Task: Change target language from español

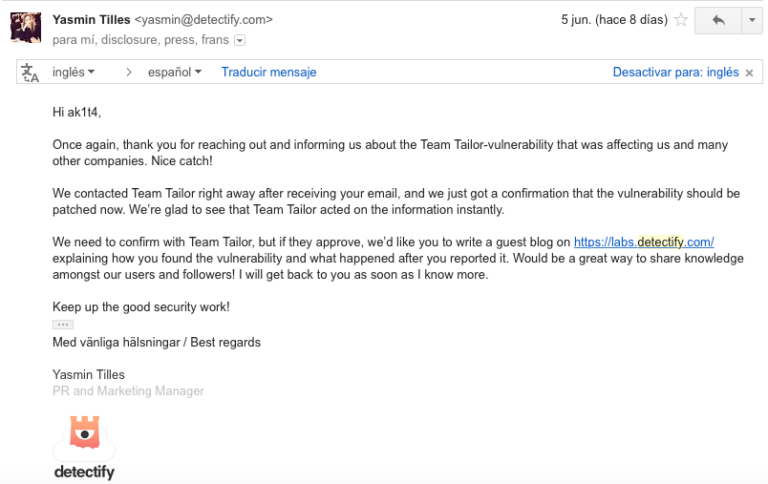Action: click(174, 72)
